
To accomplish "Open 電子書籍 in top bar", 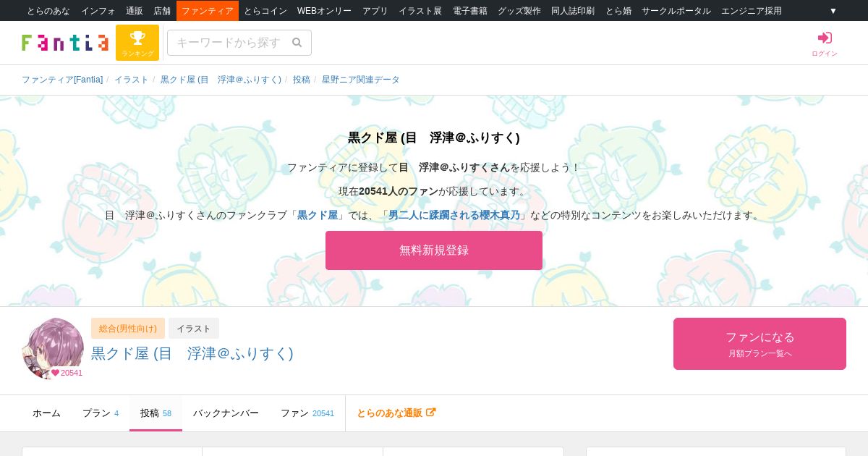I will click(x=470, y=11).
